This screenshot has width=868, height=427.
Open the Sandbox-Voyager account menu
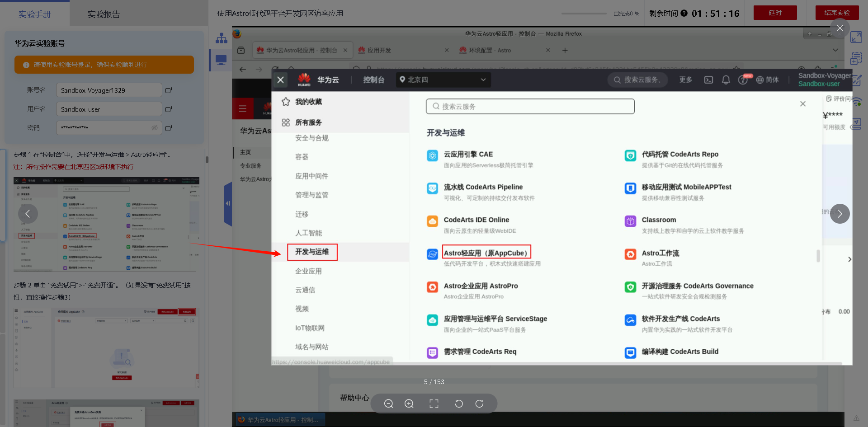click(824, 80)
